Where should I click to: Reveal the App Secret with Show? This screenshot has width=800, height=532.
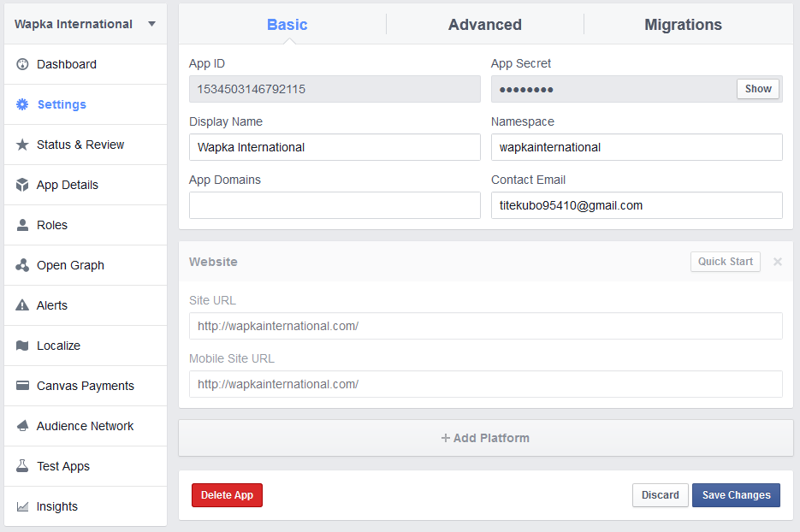click(758, 89)
